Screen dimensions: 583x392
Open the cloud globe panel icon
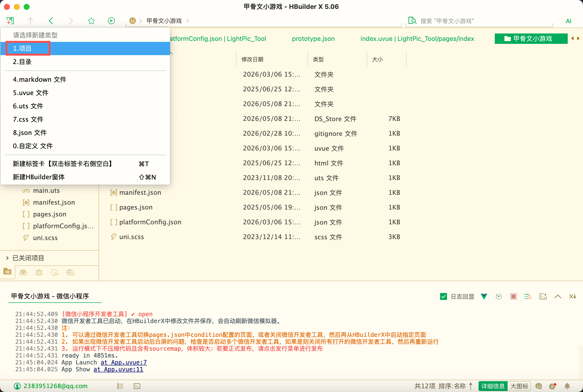coord(70,272)
